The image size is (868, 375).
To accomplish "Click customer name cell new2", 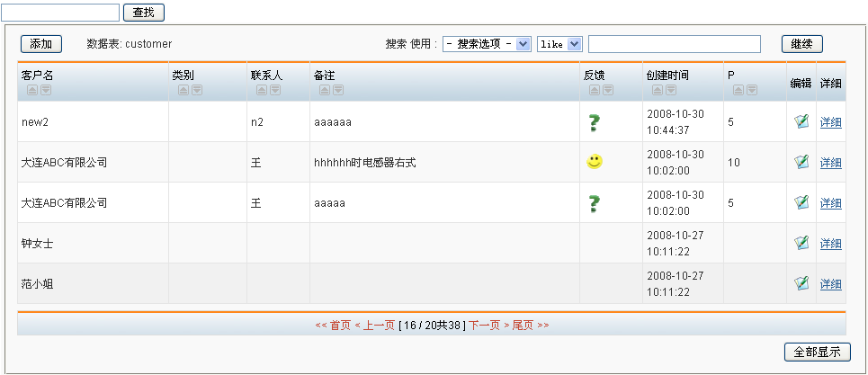I will coord(35,122).
